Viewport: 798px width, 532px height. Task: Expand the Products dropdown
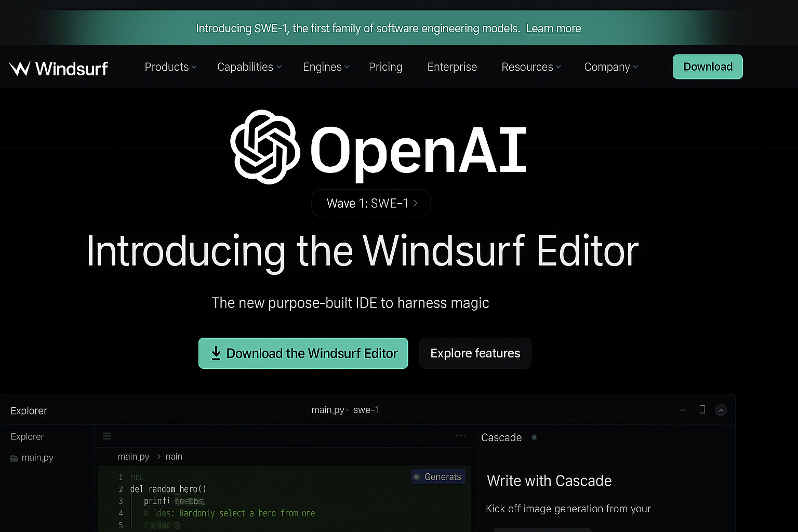(x=170, y=67)
